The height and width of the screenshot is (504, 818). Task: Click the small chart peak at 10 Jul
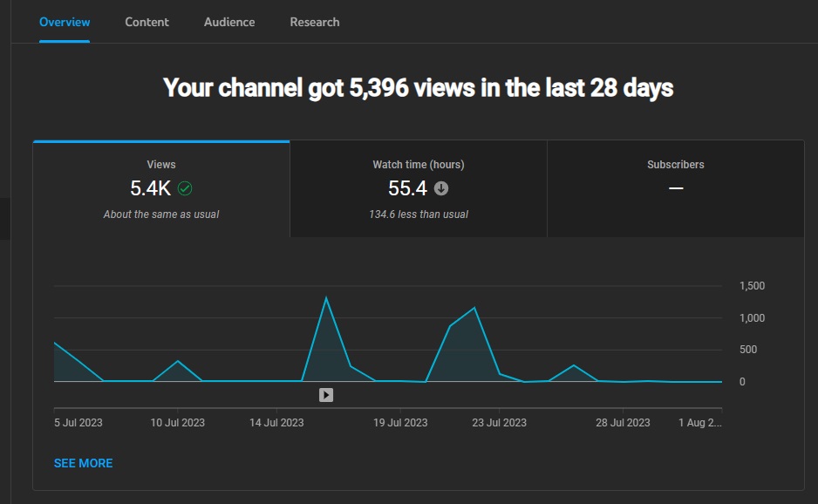178,361
